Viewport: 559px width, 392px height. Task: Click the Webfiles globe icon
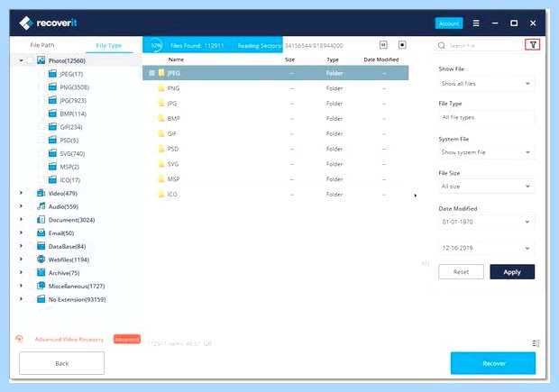click(x=41, y=260)
